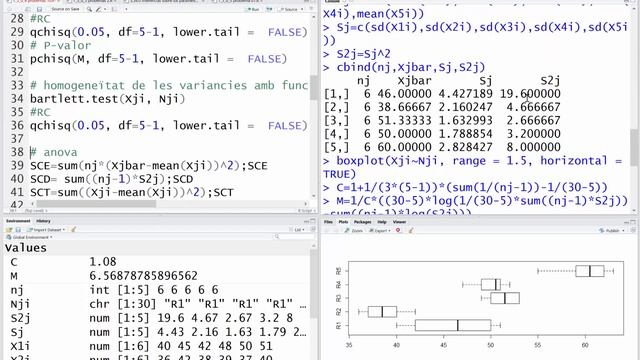Clear all plots with broom icon

coord(411,231)
